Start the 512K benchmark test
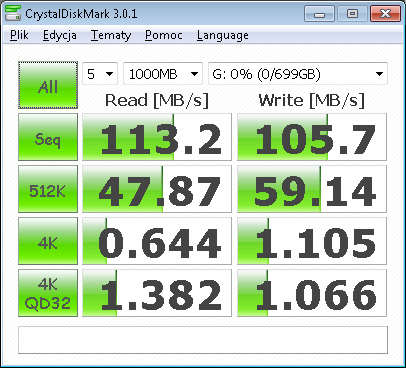 pos(48,189)
